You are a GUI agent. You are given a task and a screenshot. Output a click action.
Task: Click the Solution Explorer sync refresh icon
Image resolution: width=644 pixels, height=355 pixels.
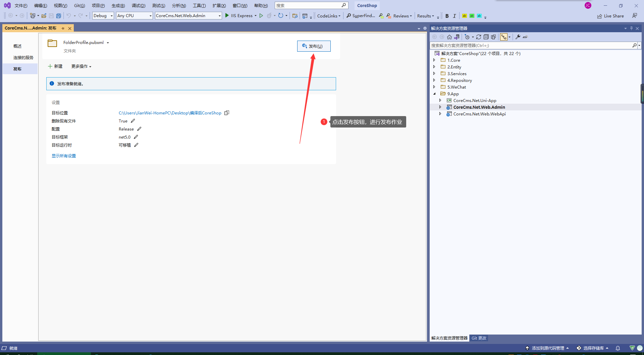tap(479, 37)
